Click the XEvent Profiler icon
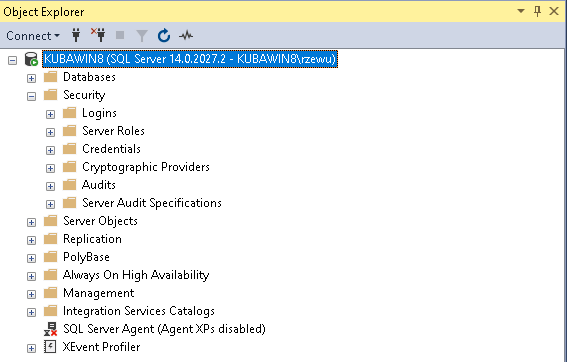This screenshot has height=362, width=567. coord(50,347)
